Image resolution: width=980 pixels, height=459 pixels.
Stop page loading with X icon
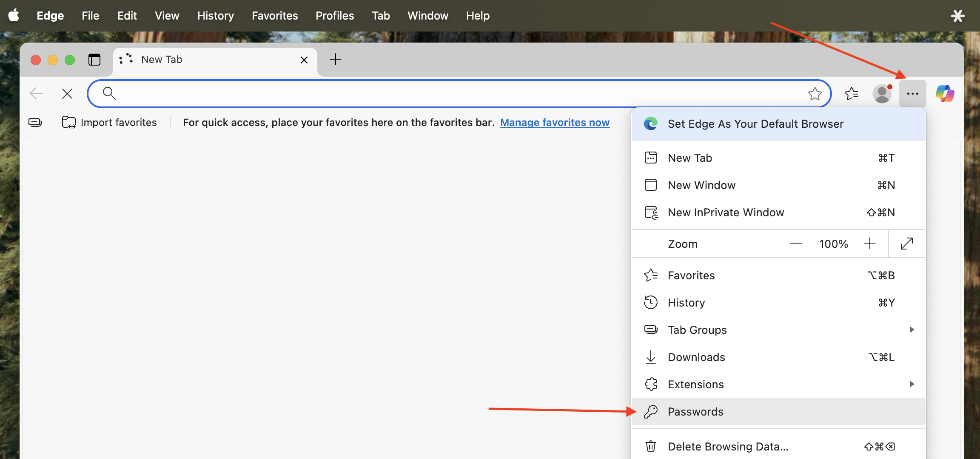(67, 93)
